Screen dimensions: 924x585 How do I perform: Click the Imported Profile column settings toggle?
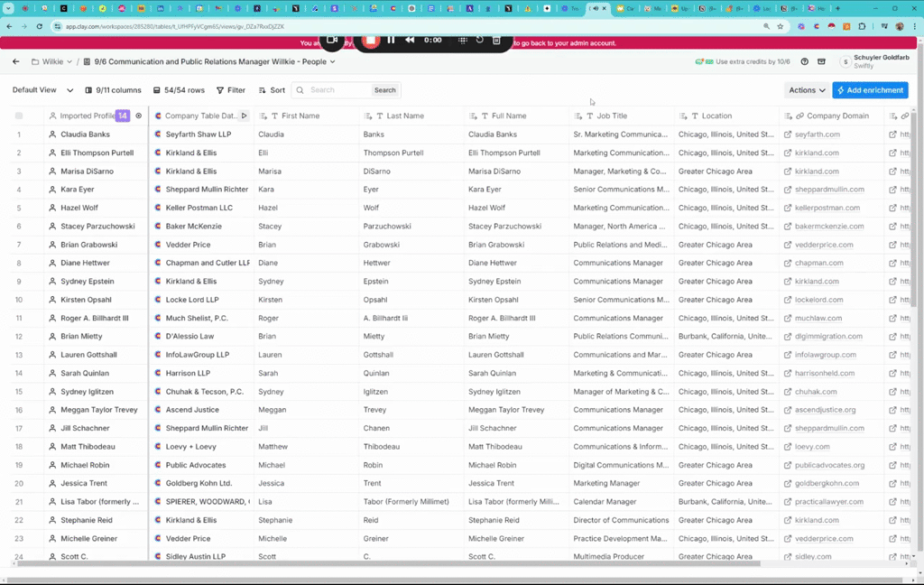pyautogui.click(x=138, y=116)
